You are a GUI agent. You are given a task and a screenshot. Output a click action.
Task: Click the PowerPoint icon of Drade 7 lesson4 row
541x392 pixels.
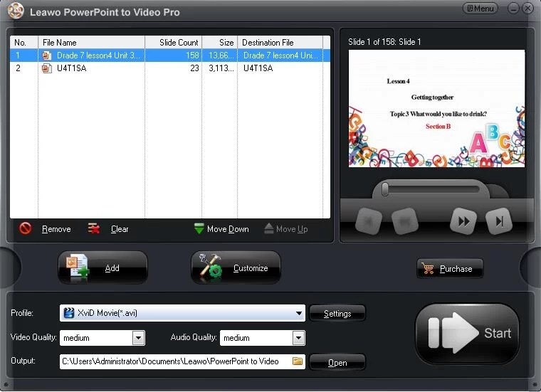click(46, 55)
